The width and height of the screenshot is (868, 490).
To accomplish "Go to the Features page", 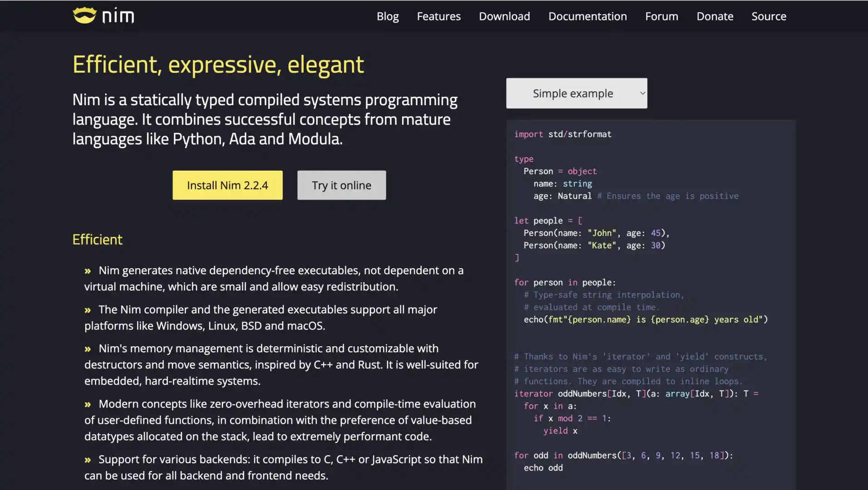I will click(439, 16).
